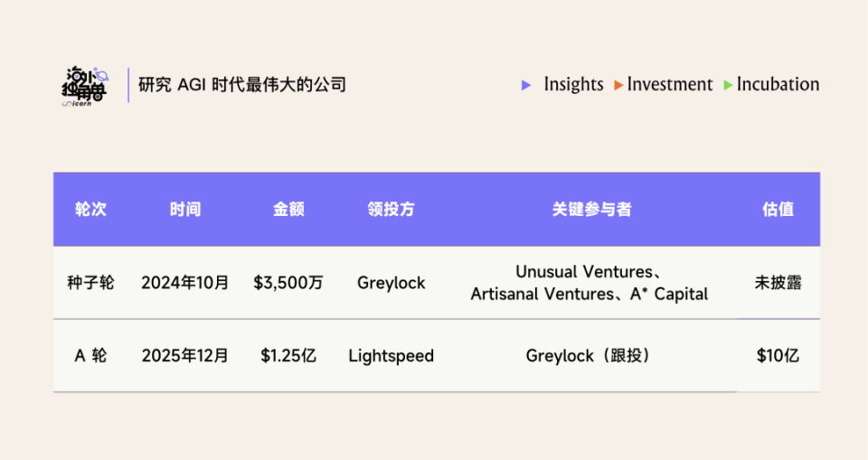This screenshot has width=868, height=460.
Task: Click the green triangle before Incubation
Action: tap(728, 85)
